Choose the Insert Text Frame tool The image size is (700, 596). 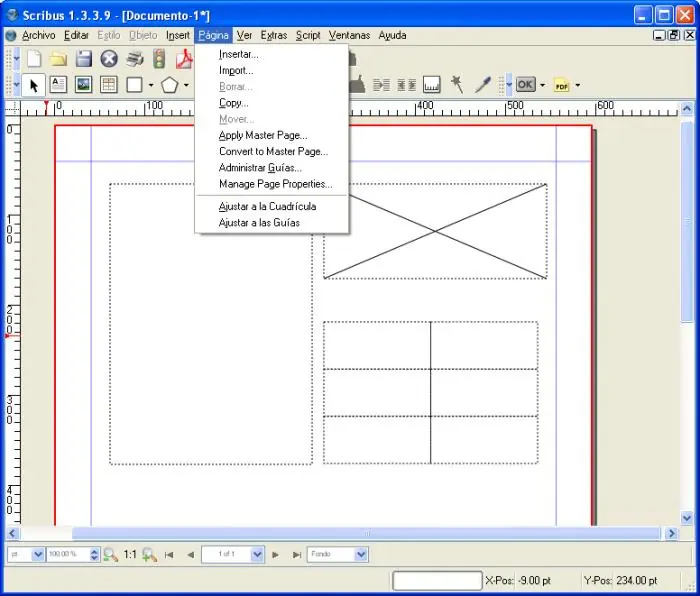[x=58, y=85]
